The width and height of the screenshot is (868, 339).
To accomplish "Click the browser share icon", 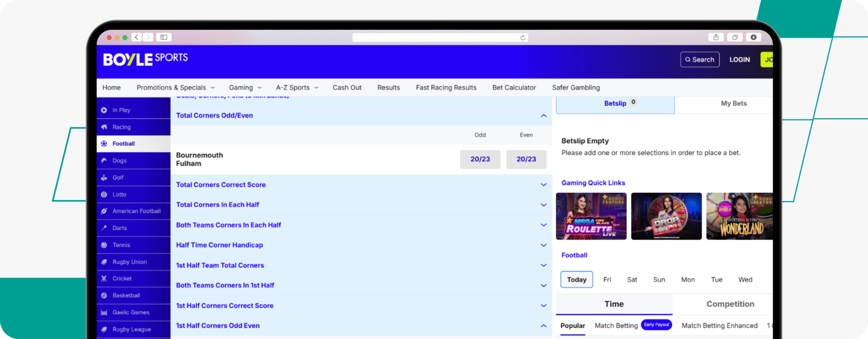I will tap(716, 37).
